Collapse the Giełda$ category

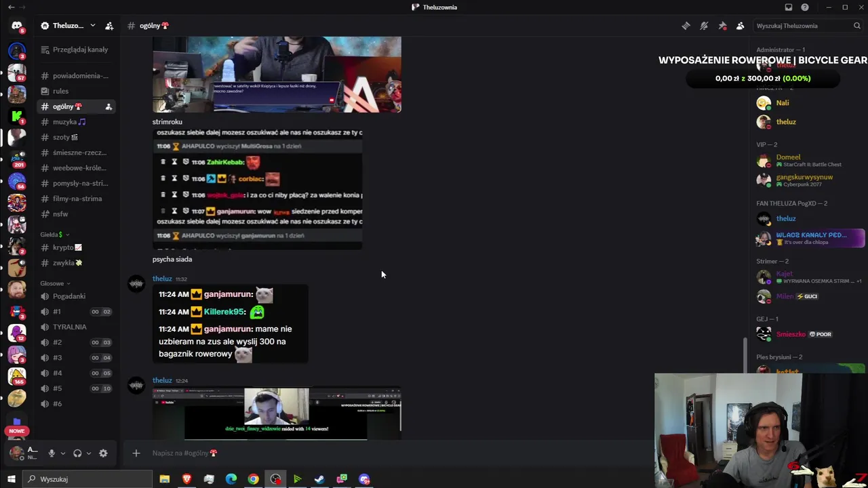[54, 235]
